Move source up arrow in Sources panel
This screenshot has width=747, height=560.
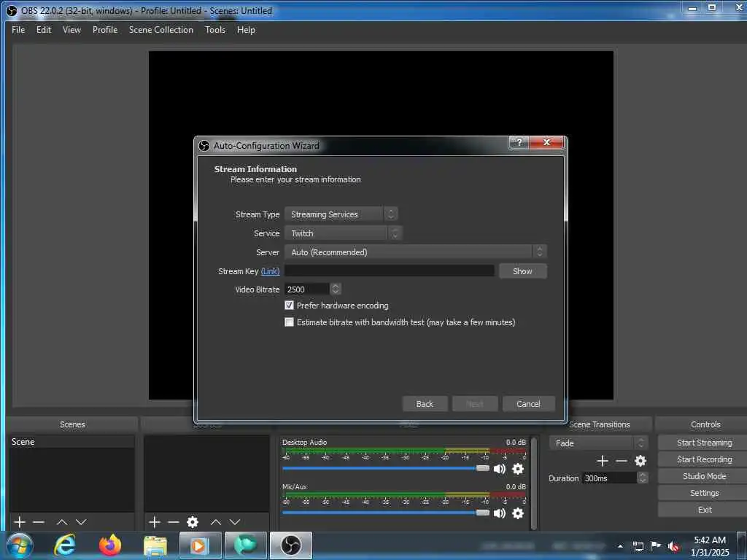point(216,522)
